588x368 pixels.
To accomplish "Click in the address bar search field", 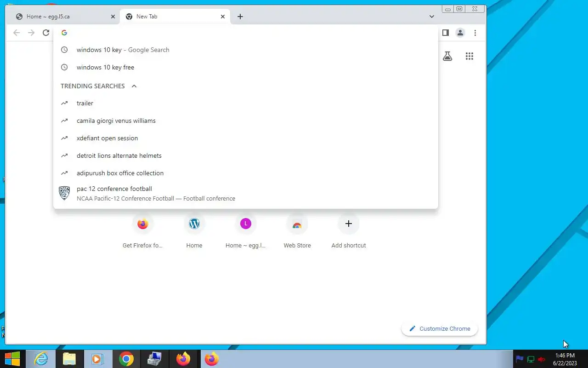I will click(246, 33).
